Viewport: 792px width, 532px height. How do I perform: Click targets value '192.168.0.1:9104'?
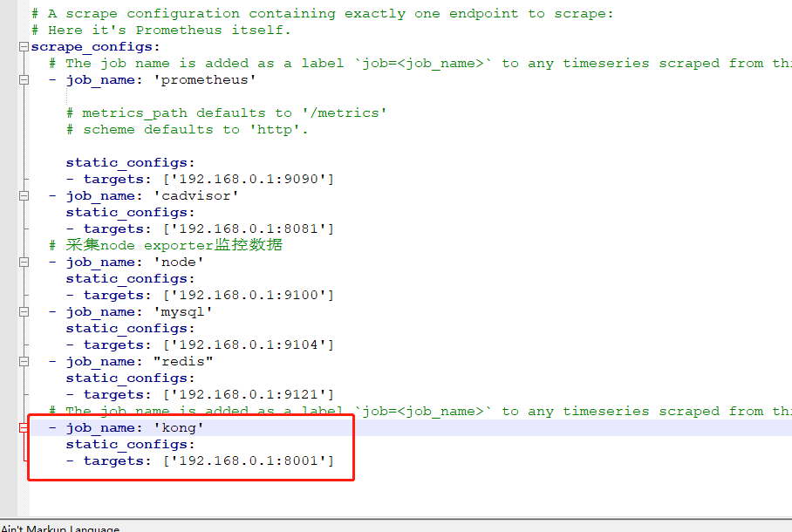click(x=249, y=345)
